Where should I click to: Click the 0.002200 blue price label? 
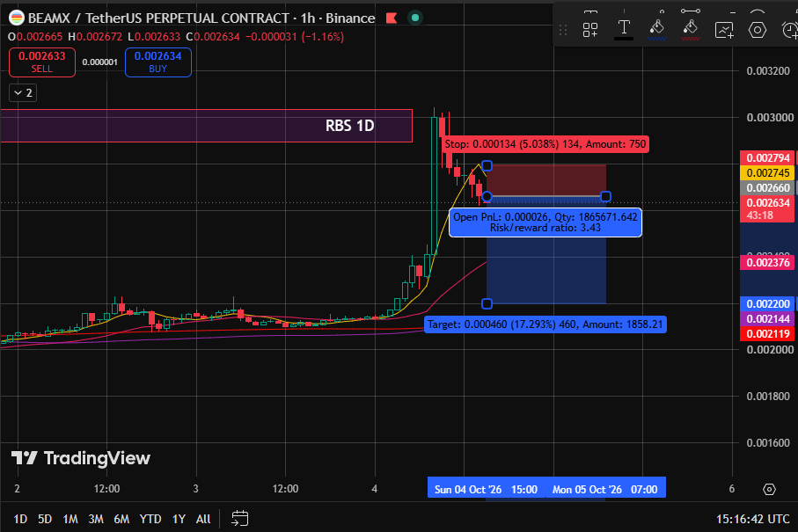[767, 303]
